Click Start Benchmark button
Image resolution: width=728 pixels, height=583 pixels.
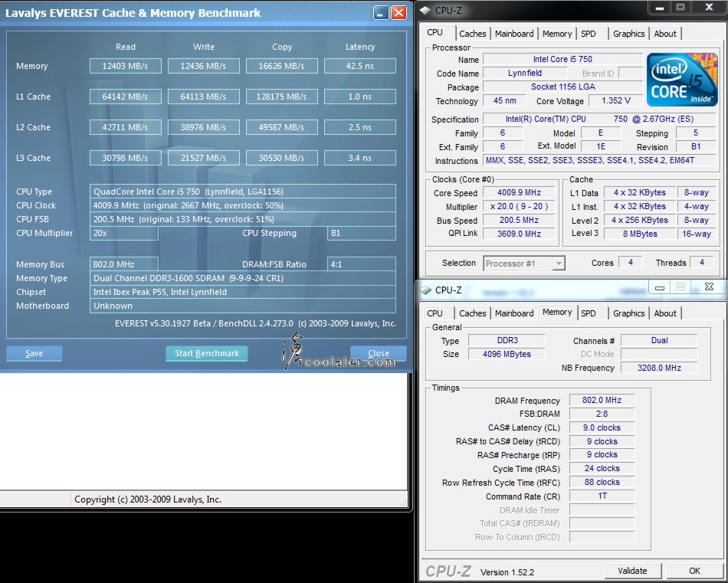(207, 354)
